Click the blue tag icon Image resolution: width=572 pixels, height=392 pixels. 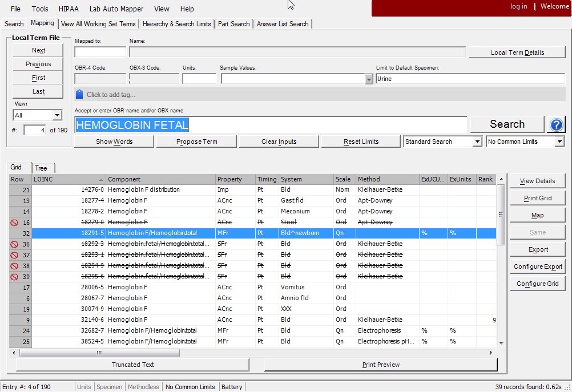[79, 95]
